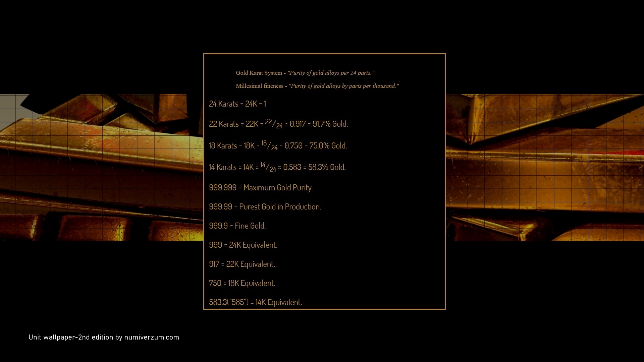Click the '24 Karats = 24K = 1' line
644x362 pixels.
(237, 104)
